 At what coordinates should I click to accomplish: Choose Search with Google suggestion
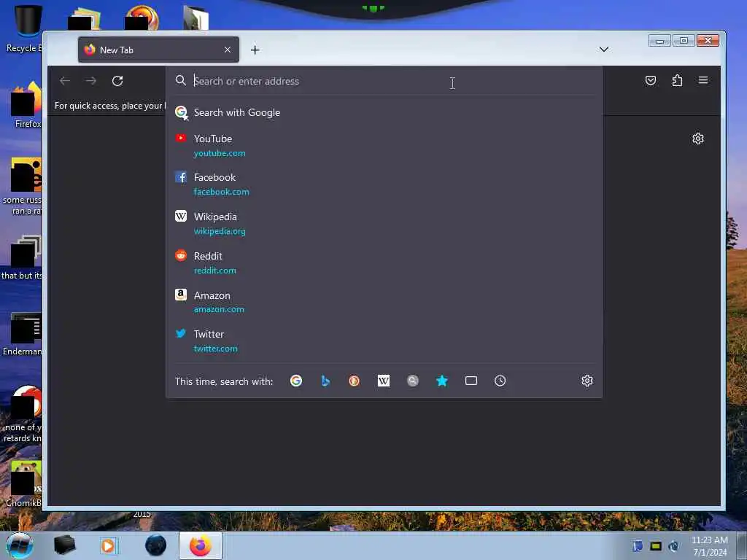point(384,113)
